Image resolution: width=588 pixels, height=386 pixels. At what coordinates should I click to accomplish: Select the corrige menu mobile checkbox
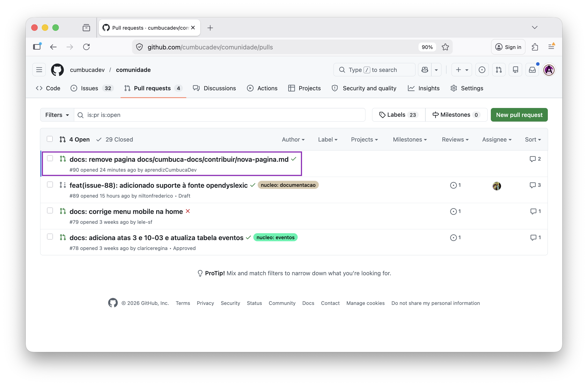(50, 210)
